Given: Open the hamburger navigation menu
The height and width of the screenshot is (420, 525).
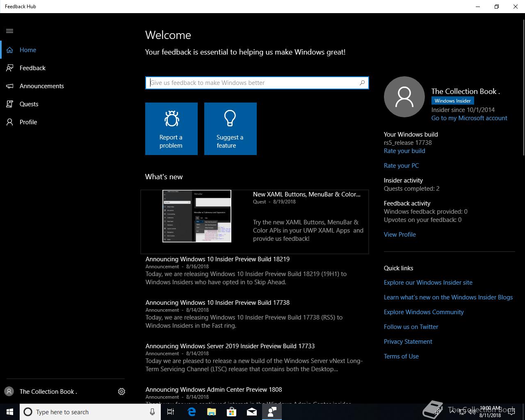Looking at the screenshot, I should pyautogui.click(x=10, y=31).
